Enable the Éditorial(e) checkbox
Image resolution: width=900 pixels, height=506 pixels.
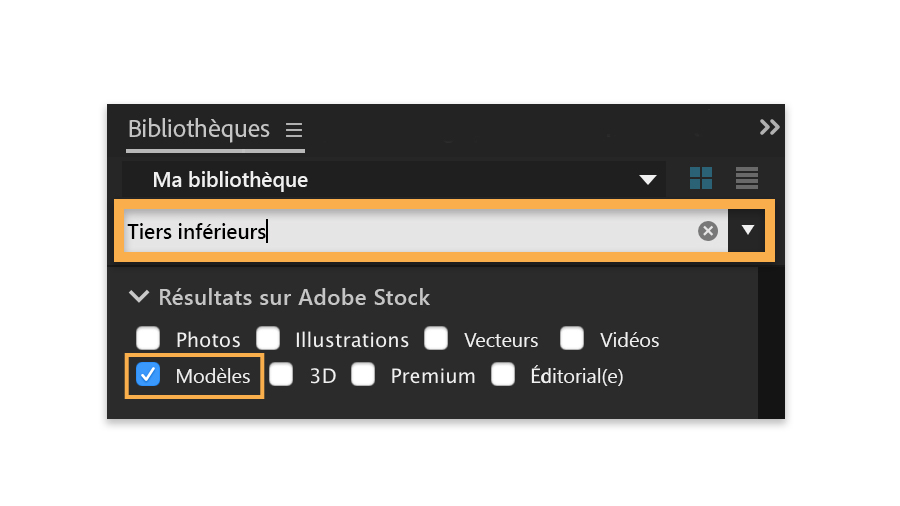503,375
